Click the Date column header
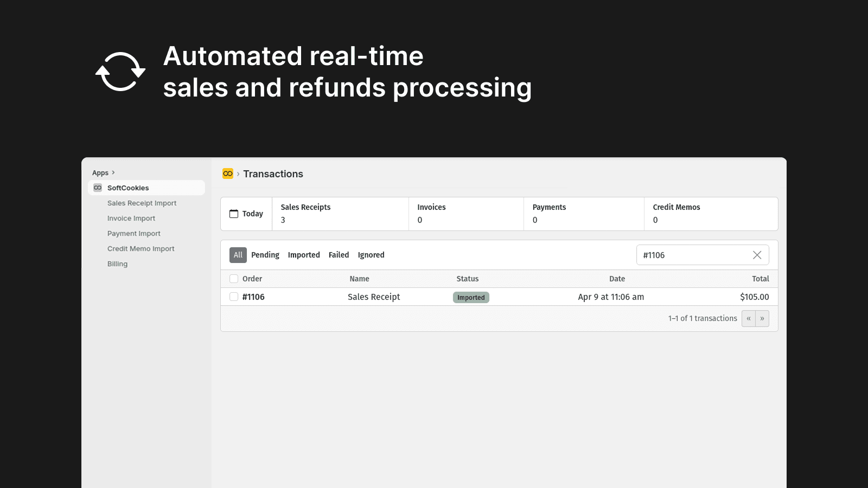This screenshot has height=488, width=868. (617, 279)
